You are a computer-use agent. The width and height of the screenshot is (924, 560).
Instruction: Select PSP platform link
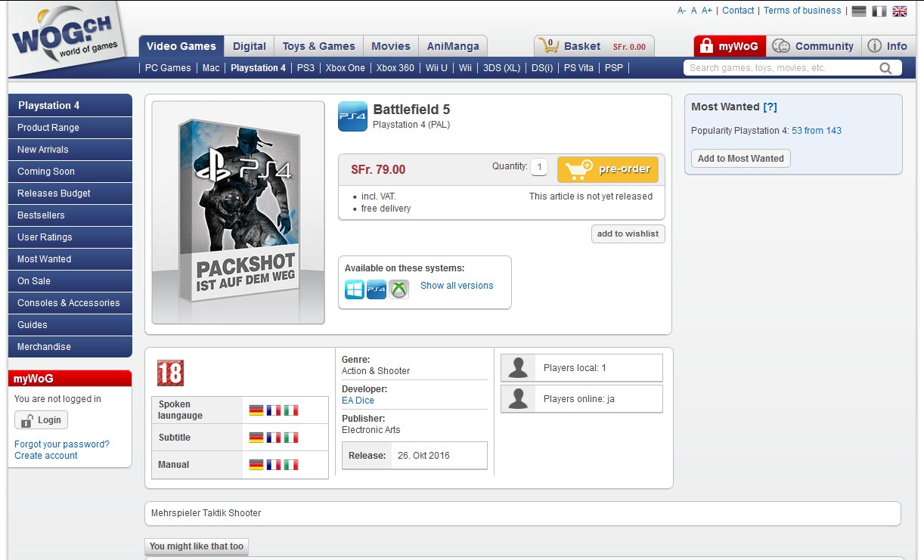click(x=614, y=68)
